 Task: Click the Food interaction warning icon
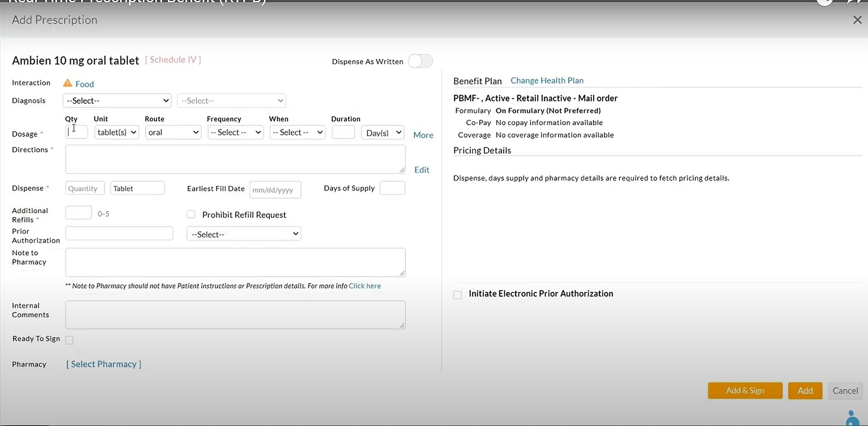pyautogui.click(x=68, y=83)
